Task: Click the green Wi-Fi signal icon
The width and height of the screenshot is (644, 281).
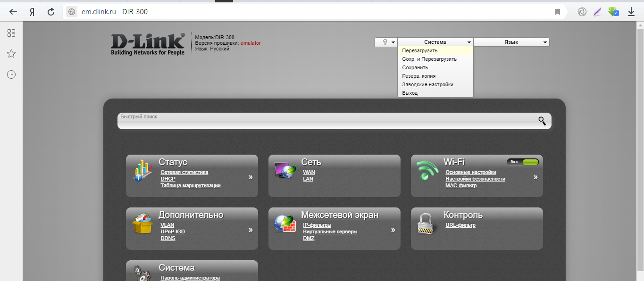Action: coord(427,171)
